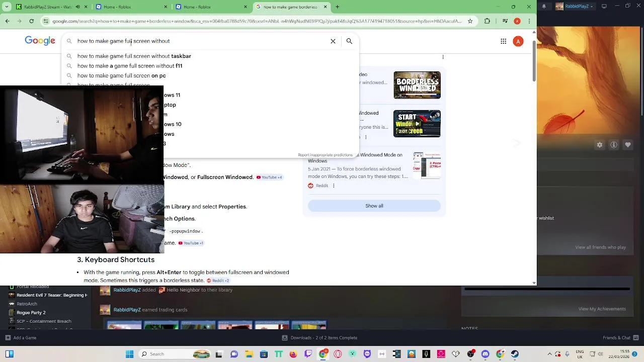Click View My Achievements in Steam
Viewport: 644px width, 362px height.
(602, 309)
